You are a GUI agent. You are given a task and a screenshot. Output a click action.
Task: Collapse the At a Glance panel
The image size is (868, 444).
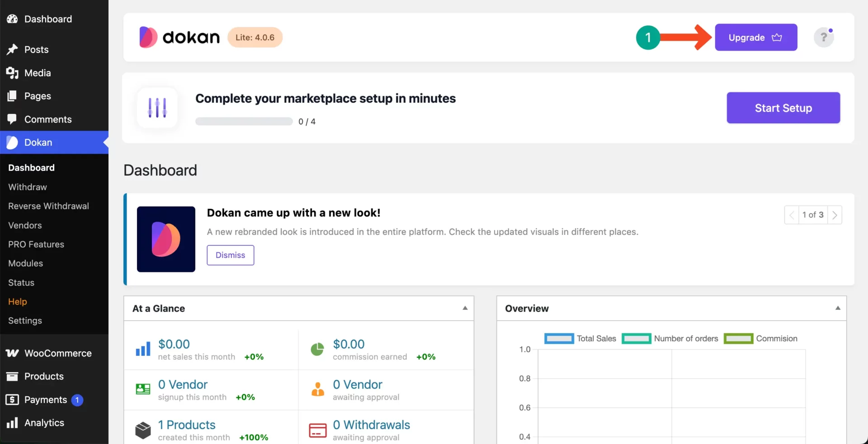click(x=465, y=308)
